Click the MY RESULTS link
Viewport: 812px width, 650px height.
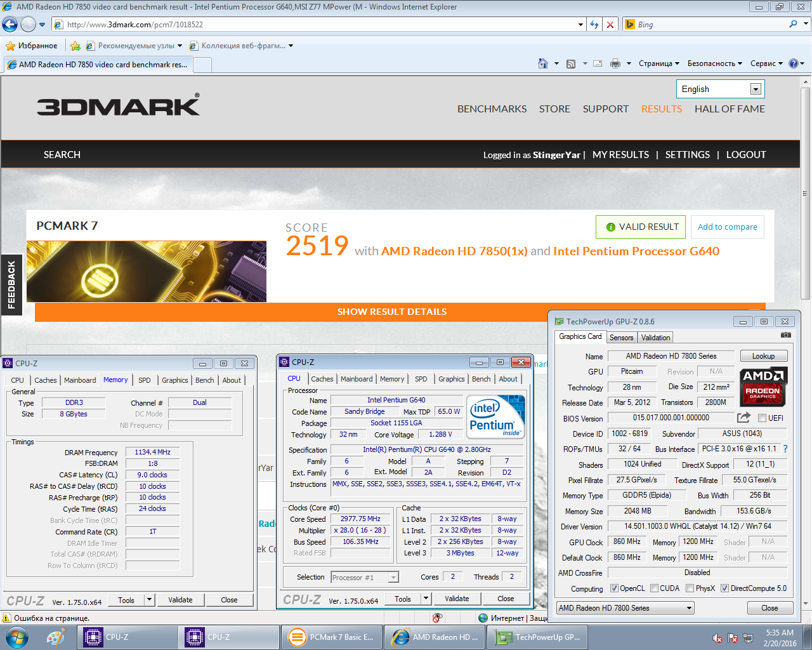[x=620, y=154]
